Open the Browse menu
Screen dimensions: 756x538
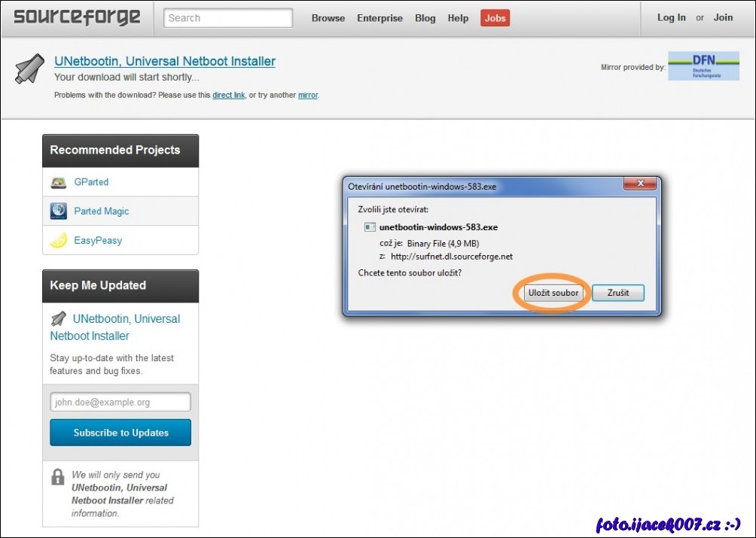[x=328, y=18]
